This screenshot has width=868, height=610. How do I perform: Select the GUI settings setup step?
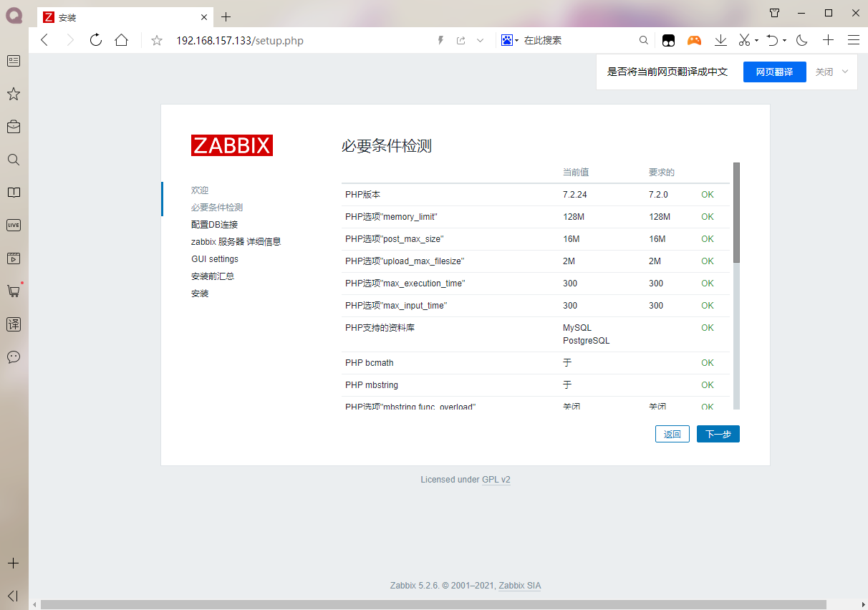[215, 259]
